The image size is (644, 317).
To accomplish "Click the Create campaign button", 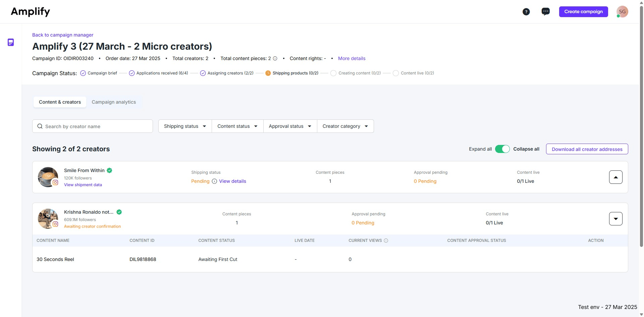I will (x=583, y=11).
